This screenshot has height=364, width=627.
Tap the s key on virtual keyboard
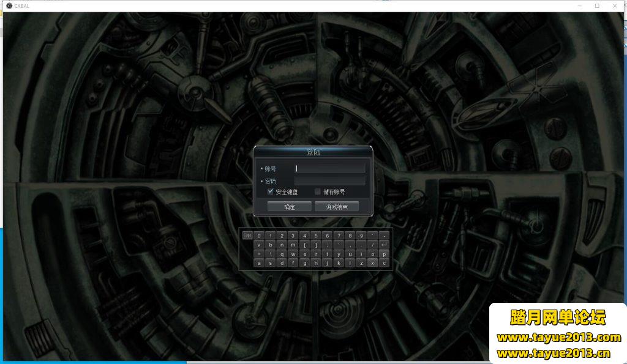pyautogui.click(x=270, y=263)
